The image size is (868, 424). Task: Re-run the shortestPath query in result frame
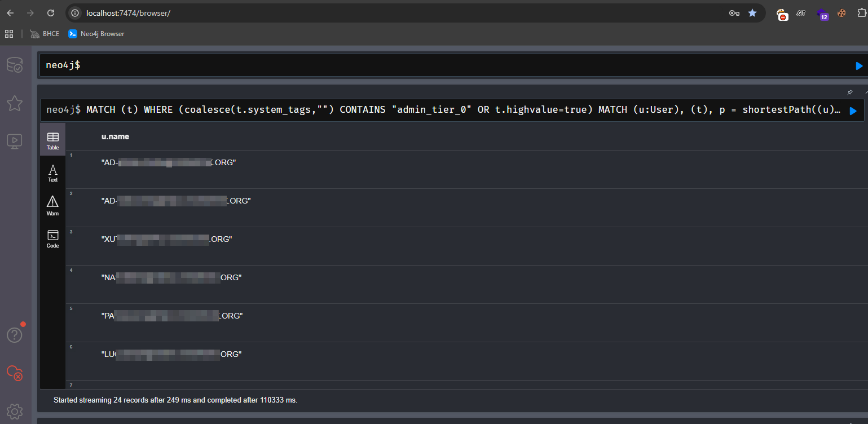pyautogui.click(x=853, y=111)
